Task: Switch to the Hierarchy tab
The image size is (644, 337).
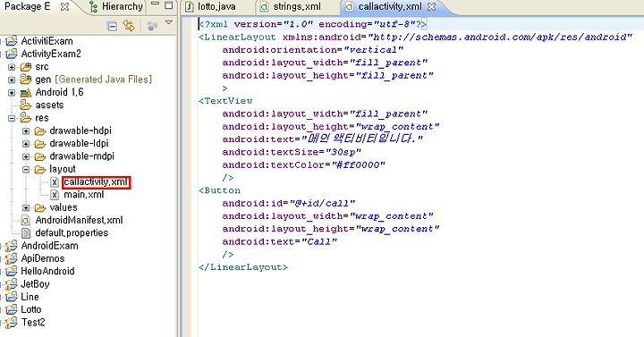Action: click(122, 6)
